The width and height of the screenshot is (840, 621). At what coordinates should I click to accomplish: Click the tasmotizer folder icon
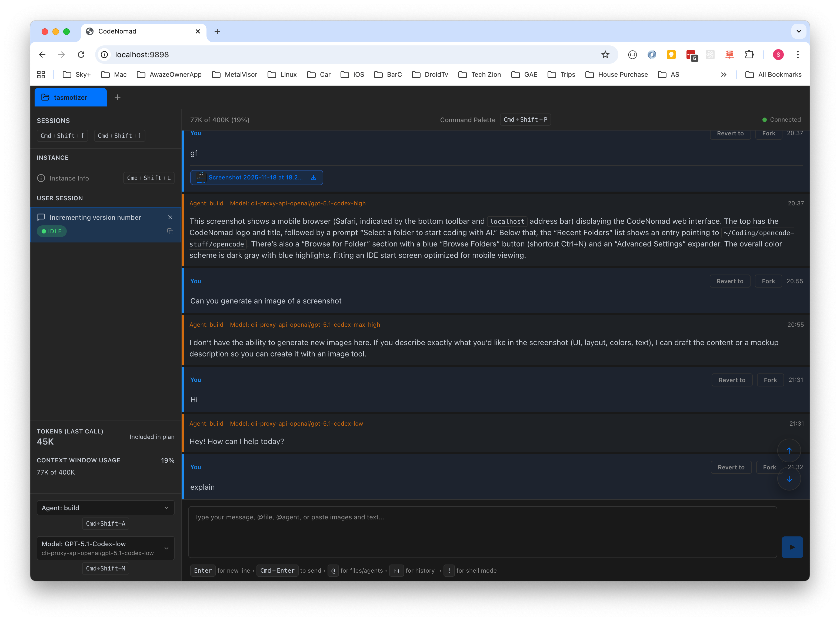[45, 97]
